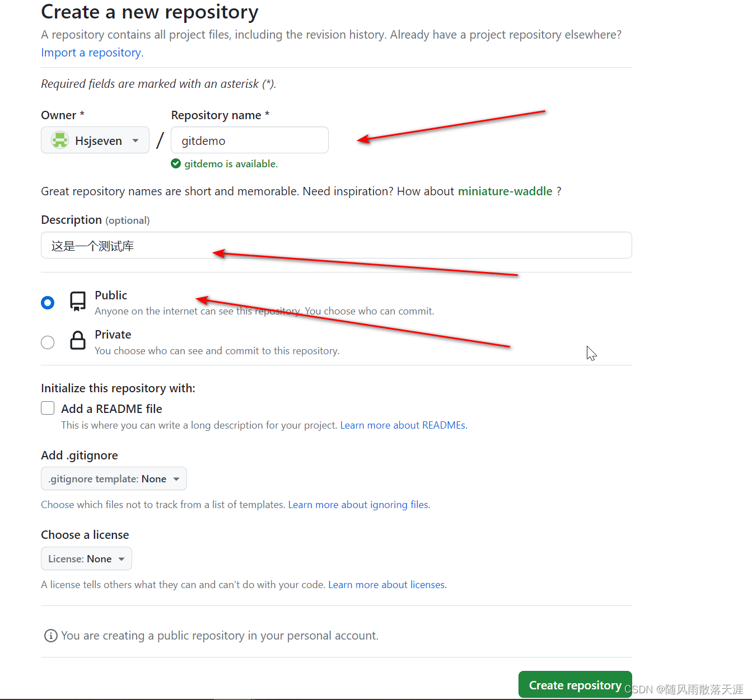Open the Import a repository link
Image resolution: width=752 pixels, height=700 pixels.
pyautogui.click(x=92, y=53)
